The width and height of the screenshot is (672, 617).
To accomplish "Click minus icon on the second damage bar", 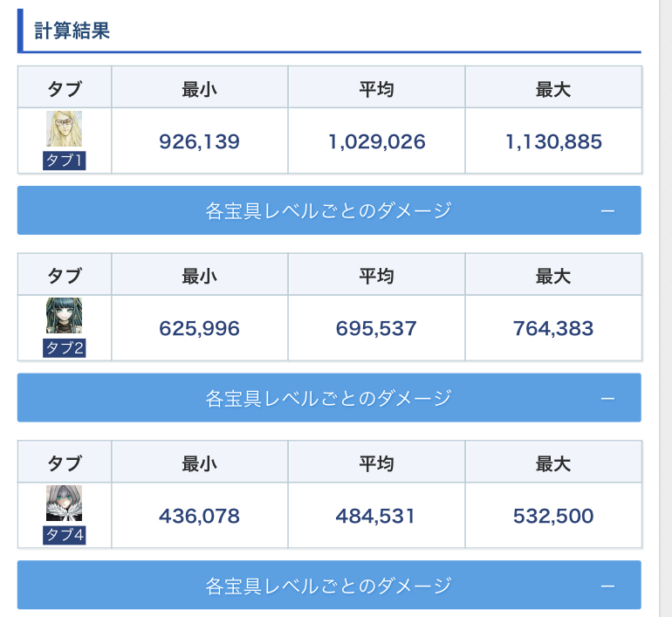I will 608,399.
